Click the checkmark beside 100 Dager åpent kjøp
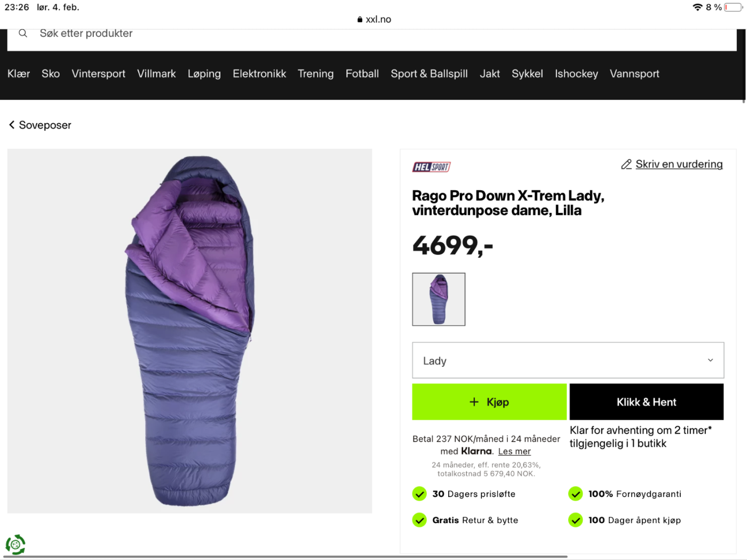This screenshot has width=747, height=560. pos(575,520)
